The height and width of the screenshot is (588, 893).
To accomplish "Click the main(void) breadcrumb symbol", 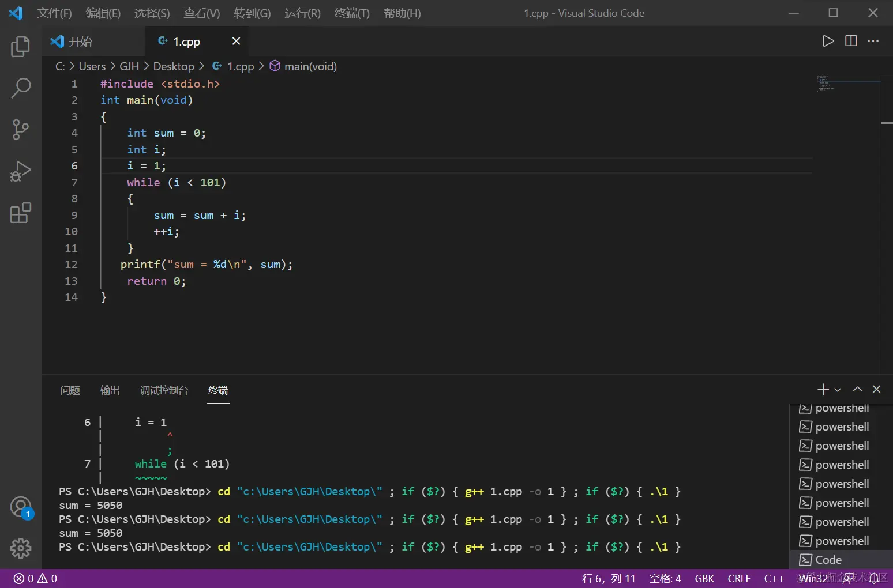I will 310,66.
